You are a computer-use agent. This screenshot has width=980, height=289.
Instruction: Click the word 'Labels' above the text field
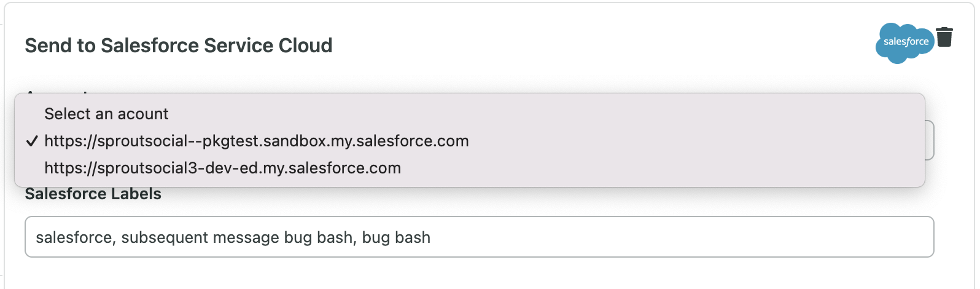pyautogui.click(x=133, y=194)
